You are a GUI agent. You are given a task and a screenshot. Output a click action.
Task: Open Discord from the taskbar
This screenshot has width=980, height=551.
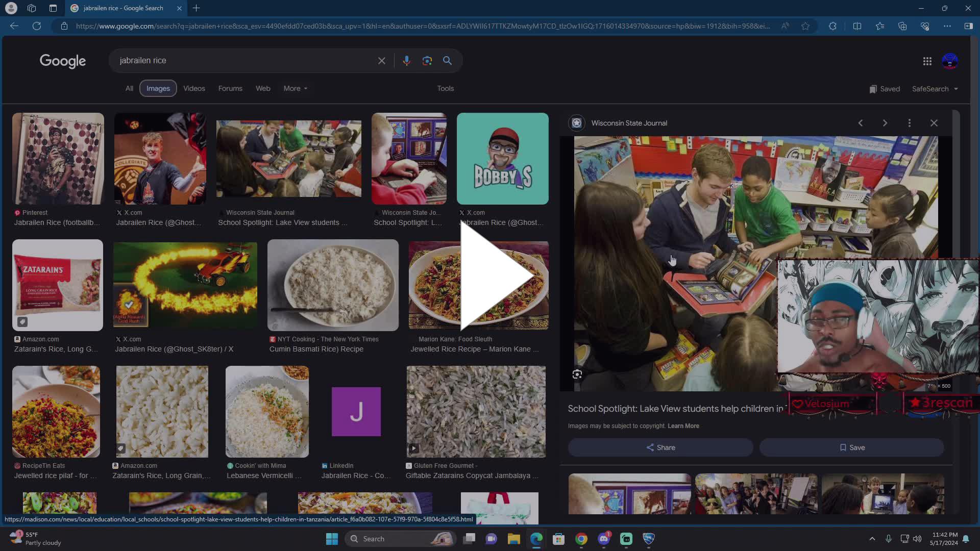tap(604, 539)
